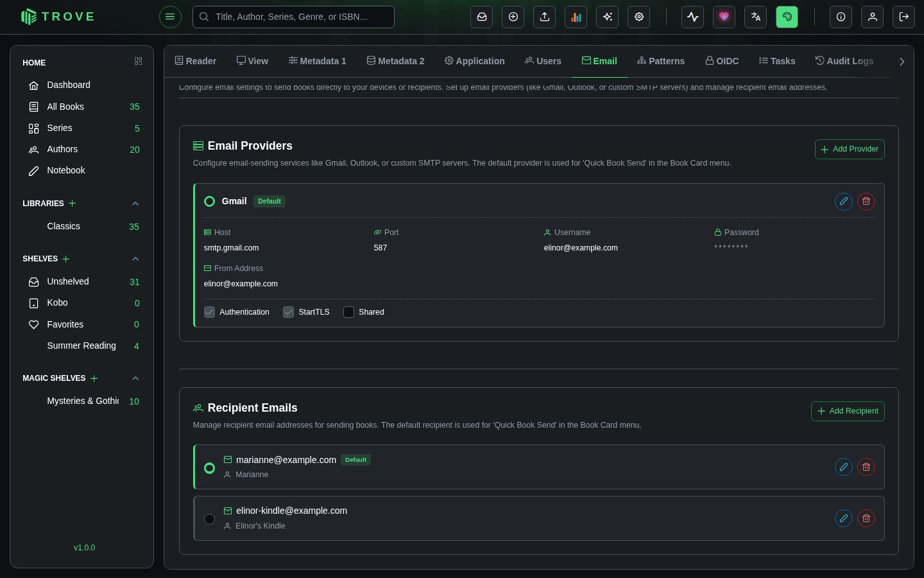
Task: Open the inbox tray icon in top bar
Action: click(x=481, y=17)
